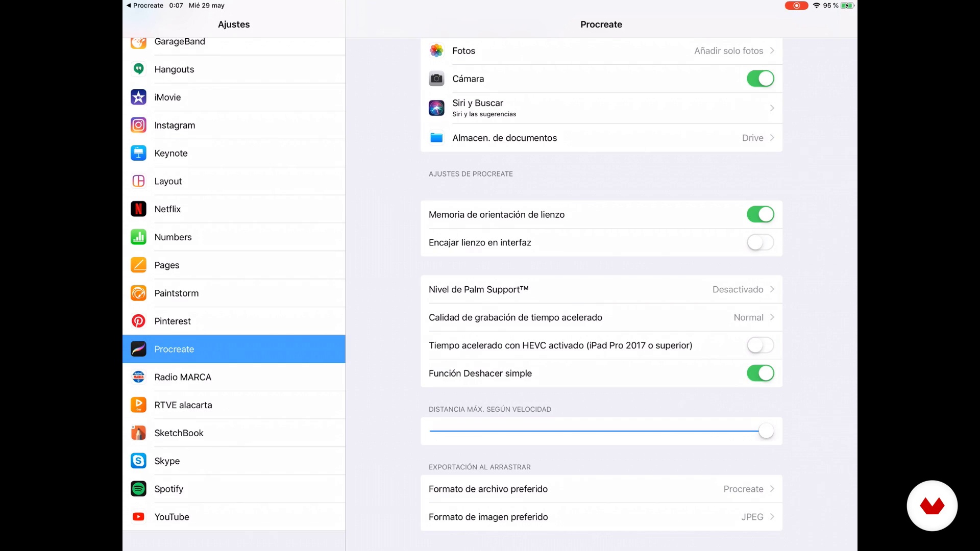Tap the Pages app icon

pos(138,265)
